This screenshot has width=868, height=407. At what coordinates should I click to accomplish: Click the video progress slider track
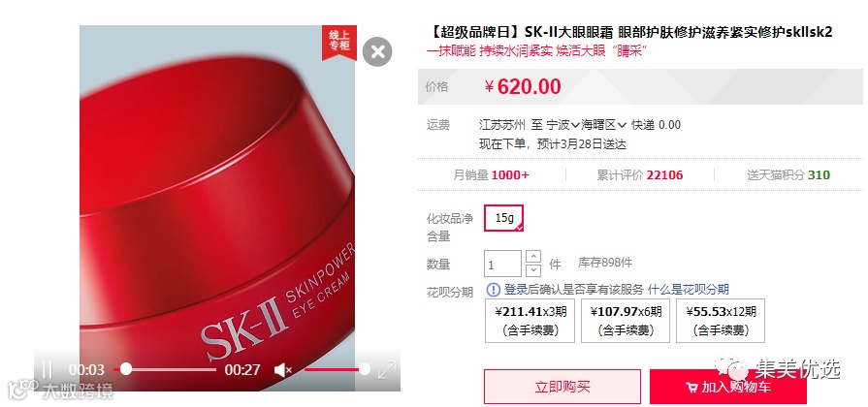click(x=165, y=369)
